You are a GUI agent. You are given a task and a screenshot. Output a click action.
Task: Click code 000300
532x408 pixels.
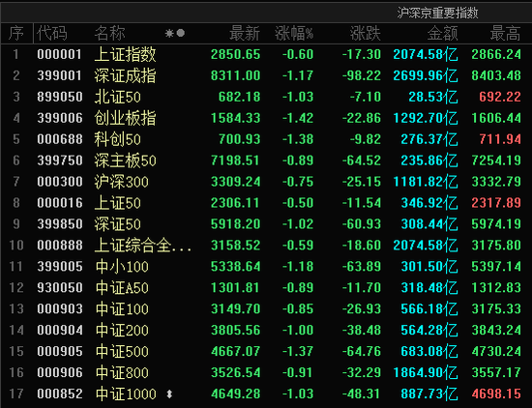[60, 182]
